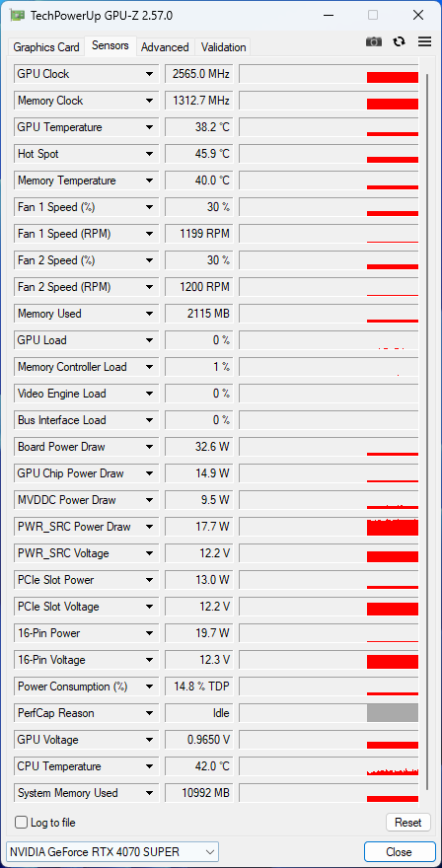The image size is (442, 868).
Task: Open the NVIDIA GeForce RTX 4070 SUPER selector
Action: 112,851
